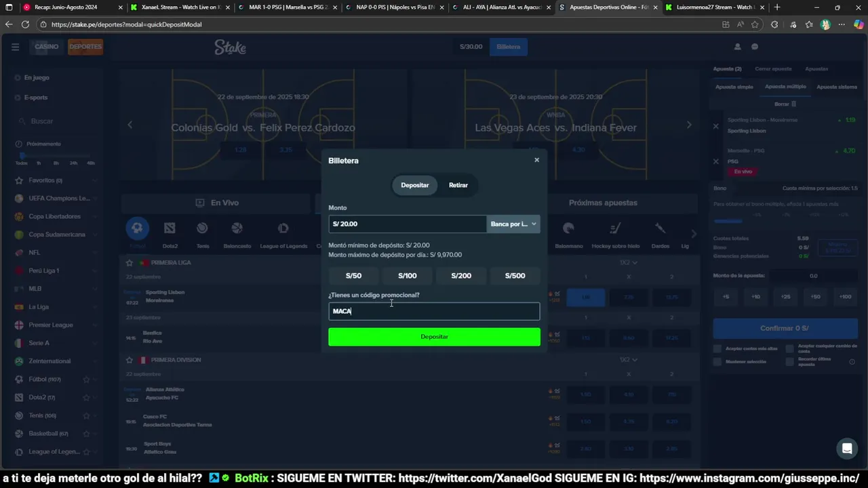Screen dimensions: 868x488
Task: Expand the NFL sidebar entry
Action: 94,252
